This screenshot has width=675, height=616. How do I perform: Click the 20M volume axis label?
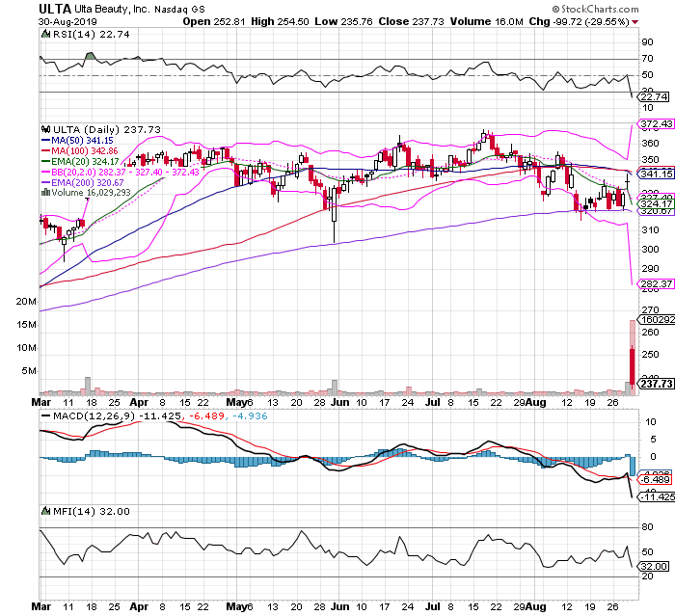(26, 302)
